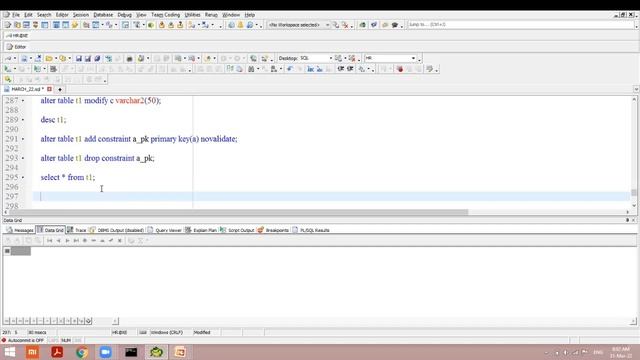
Task: Switch to the Trace tab
Action: 77,230
